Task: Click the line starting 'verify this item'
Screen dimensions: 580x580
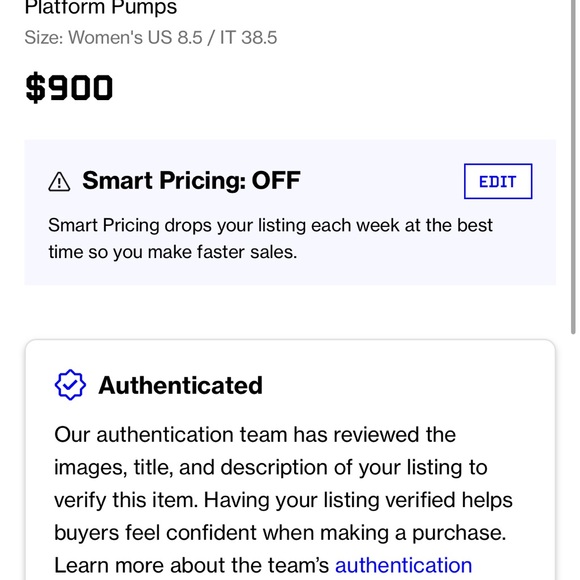Action: click(283, 500)
